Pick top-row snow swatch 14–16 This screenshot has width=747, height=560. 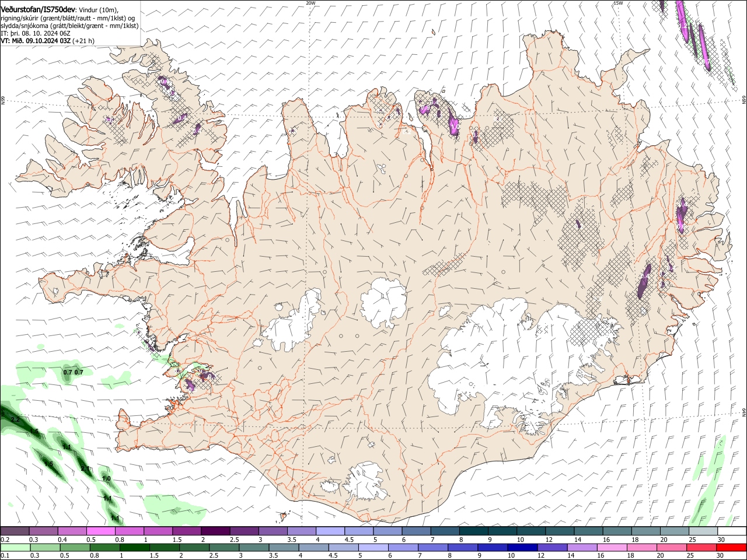[589, 531]
